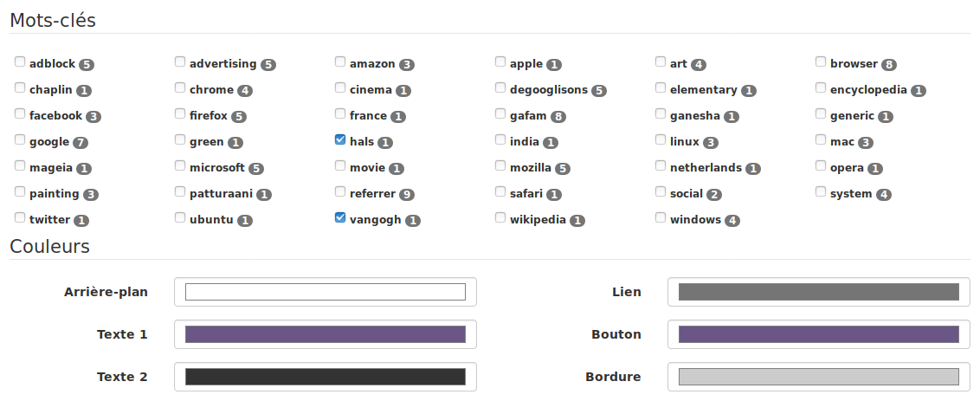Check the degooglisons keyword checkbox
The image size is (980, 401).
point(500,87)
